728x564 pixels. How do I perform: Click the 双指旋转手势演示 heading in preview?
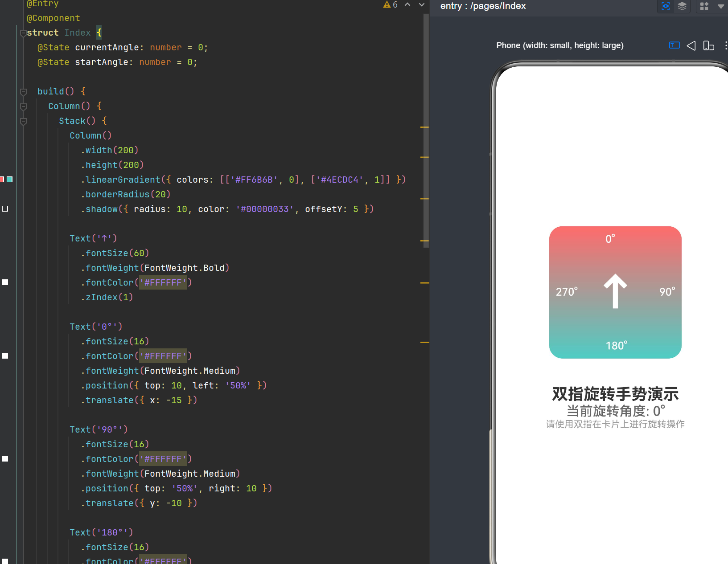point(615,394)
